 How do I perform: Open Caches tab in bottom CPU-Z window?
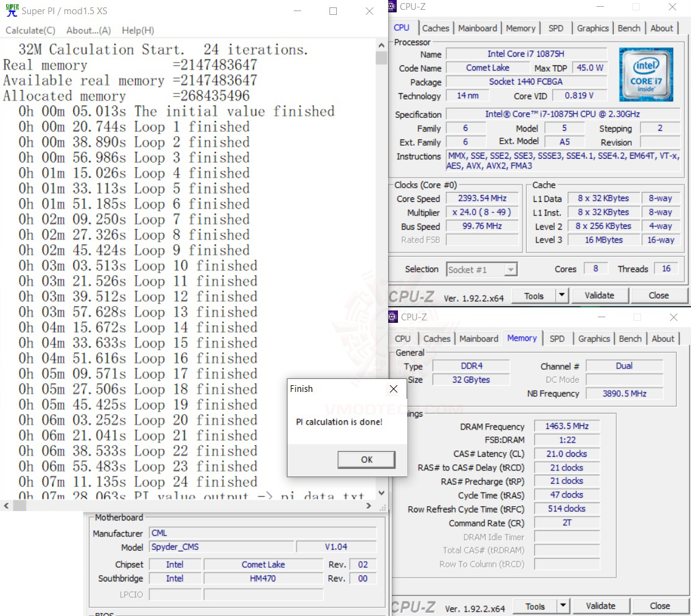pos(437,339)
